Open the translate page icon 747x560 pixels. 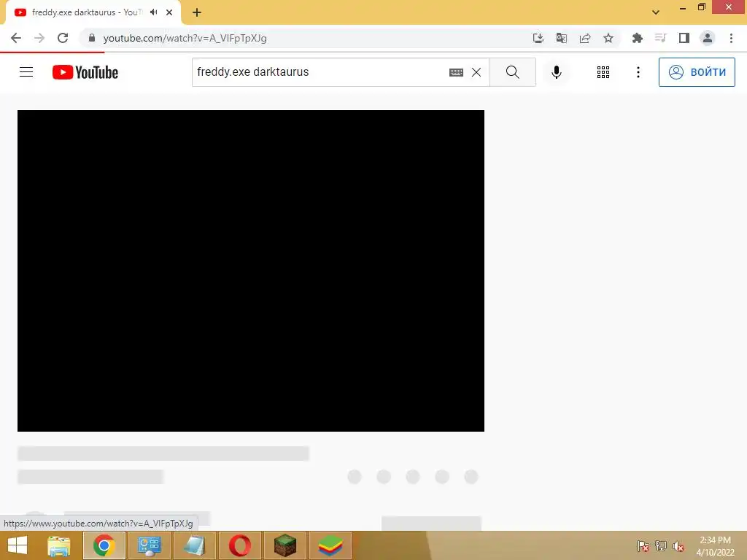(561, 38)
